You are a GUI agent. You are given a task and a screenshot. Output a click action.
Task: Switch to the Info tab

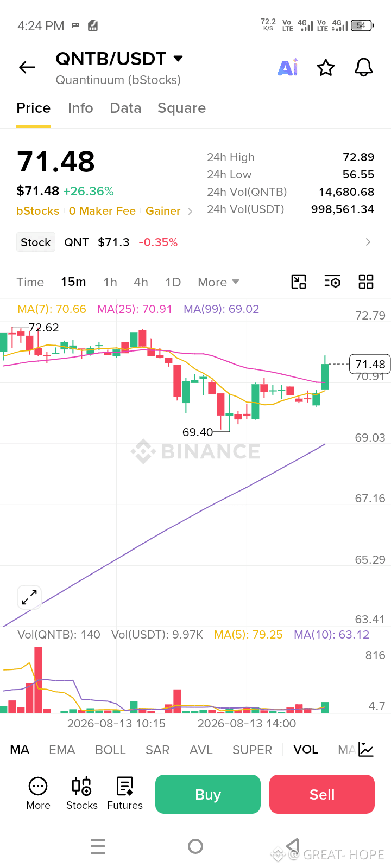click(x=80, y=108)
